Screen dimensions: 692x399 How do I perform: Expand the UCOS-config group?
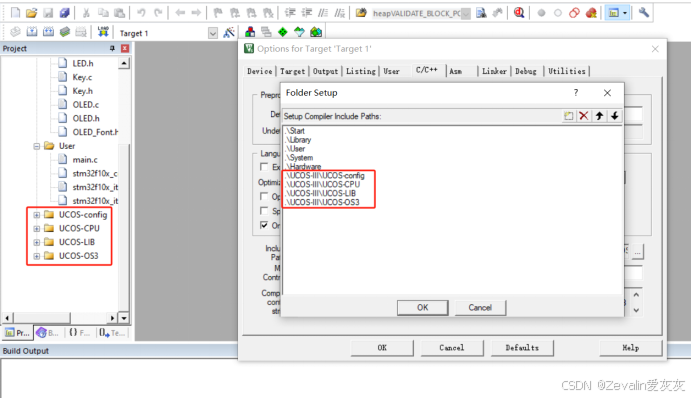37,215
